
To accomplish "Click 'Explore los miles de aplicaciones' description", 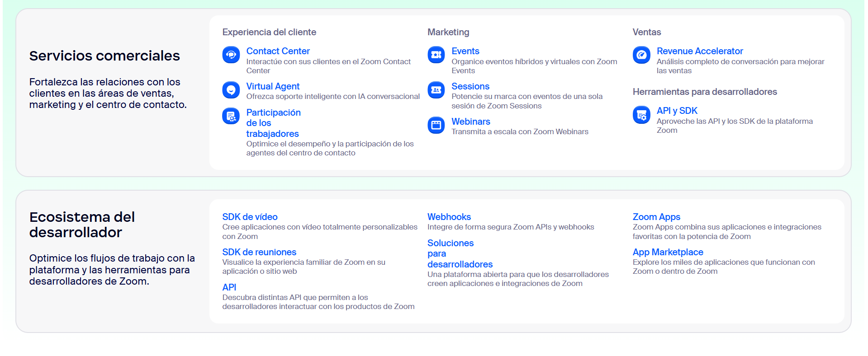I will point(724,267).
